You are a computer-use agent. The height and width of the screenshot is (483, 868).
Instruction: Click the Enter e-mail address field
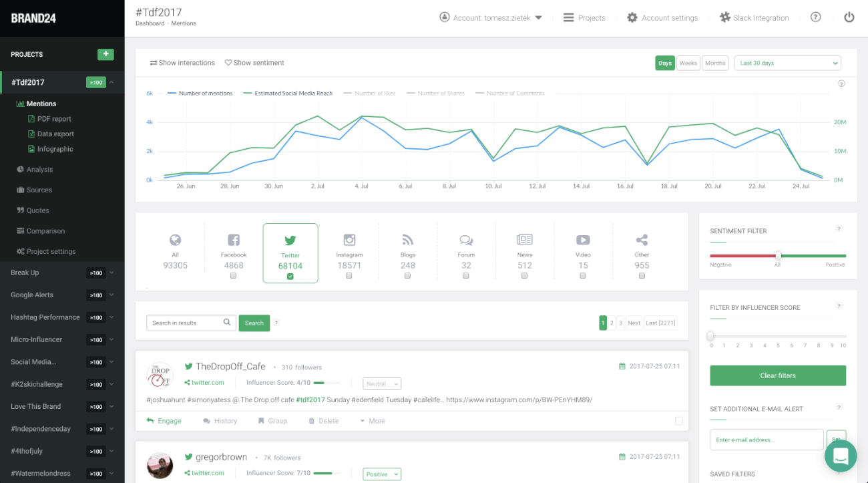767,440
